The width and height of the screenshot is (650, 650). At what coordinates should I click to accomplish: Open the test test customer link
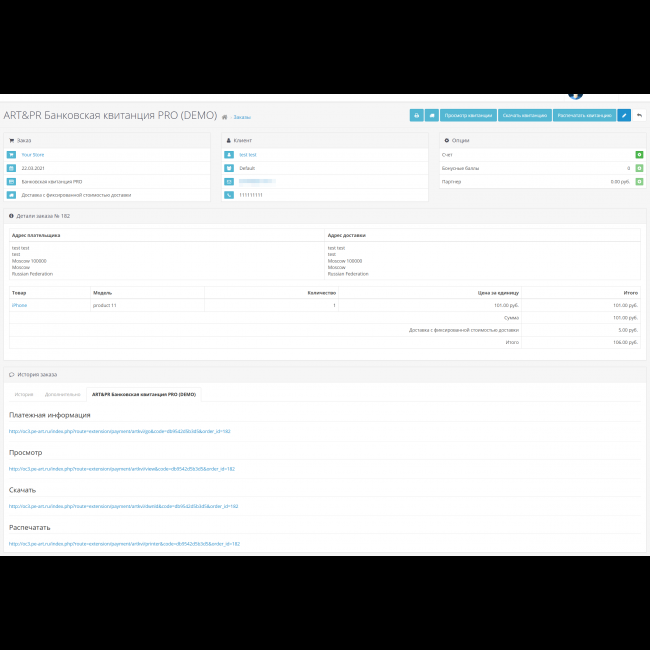coord(247,155)
